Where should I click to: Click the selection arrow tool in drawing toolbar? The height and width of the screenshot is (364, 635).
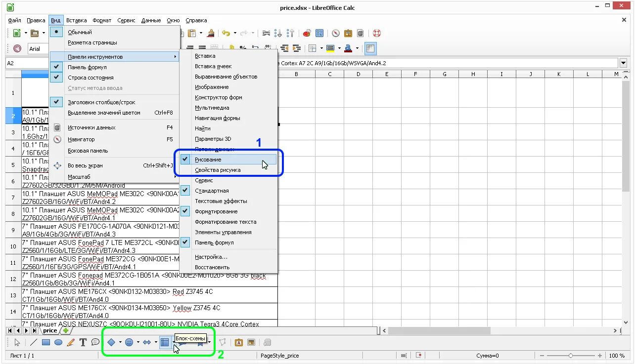tap(17, 342)
